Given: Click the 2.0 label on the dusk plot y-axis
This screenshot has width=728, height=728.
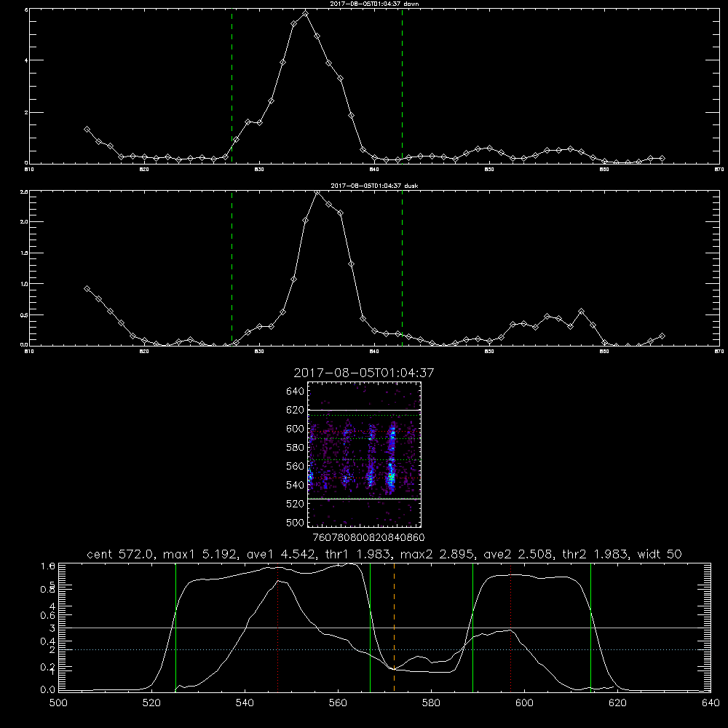Looking at the screenshot, I should point(24,222).
